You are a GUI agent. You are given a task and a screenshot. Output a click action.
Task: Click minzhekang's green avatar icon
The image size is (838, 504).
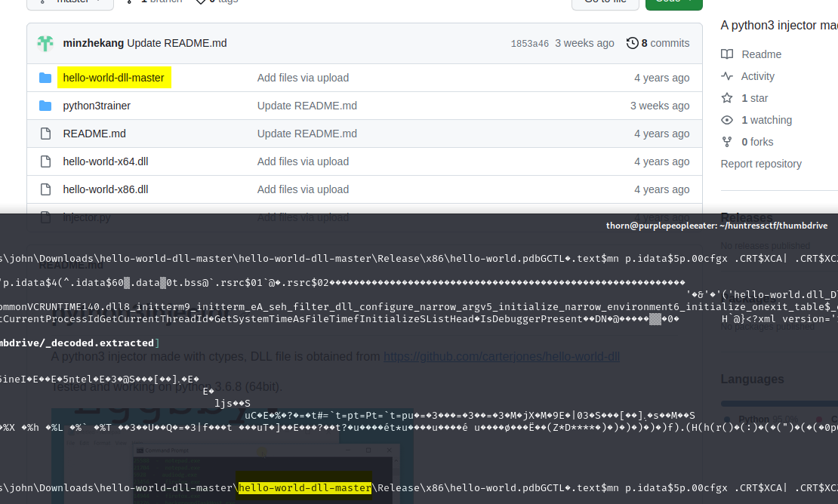pyautogui.click(x=45, y=43)
